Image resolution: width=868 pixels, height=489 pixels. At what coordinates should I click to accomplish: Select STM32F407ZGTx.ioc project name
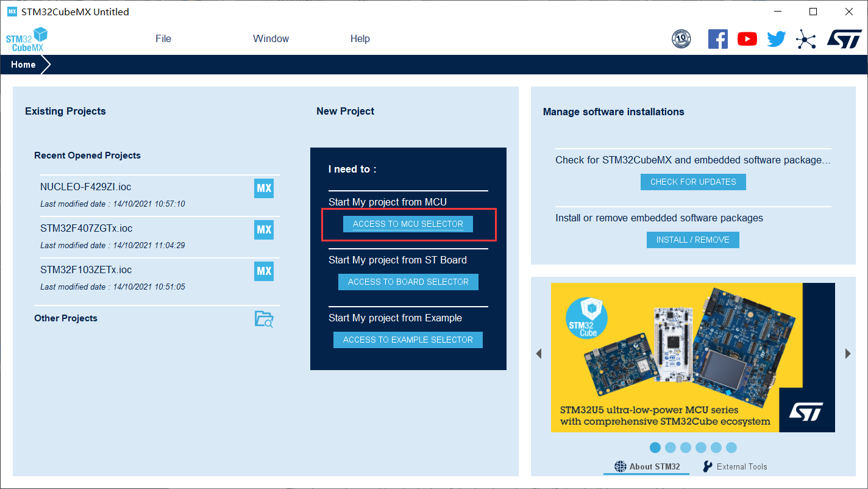(x=87, y=228)
